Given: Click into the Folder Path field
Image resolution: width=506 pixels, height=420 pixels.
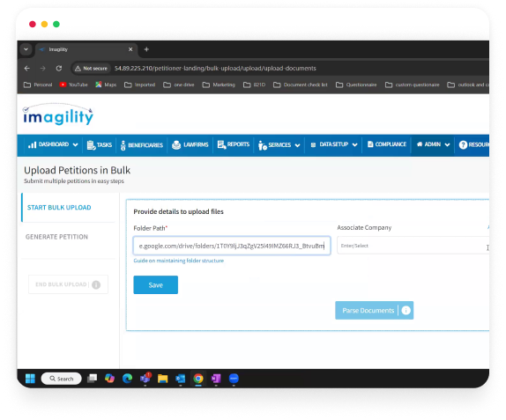Looking at the screenshot, I should 232,246.
